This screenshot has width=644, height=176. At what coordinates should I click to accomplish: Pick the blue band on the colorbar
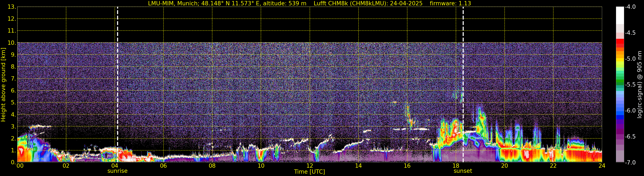click(x=620, y=117)
